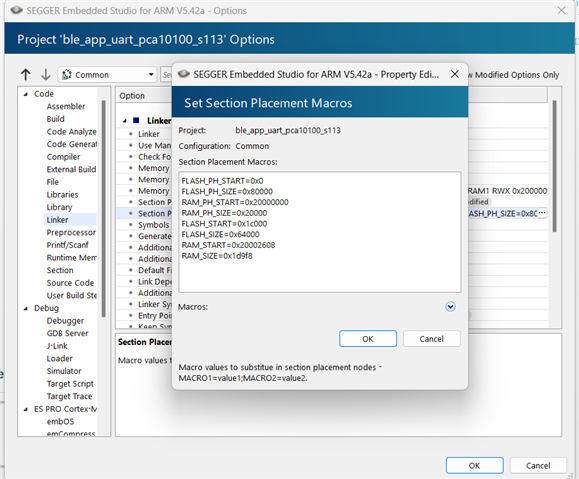
Task: Click the RAM_SIZE=0x1d9f8 macro line
Action: [217, 256]
